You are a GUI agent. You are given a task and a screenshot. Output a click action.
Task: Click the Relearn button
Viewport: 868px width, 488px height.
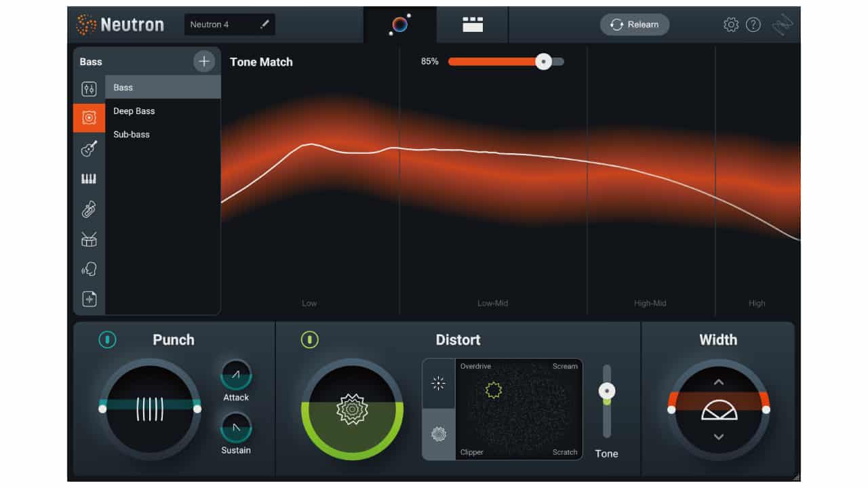[634, 24]
